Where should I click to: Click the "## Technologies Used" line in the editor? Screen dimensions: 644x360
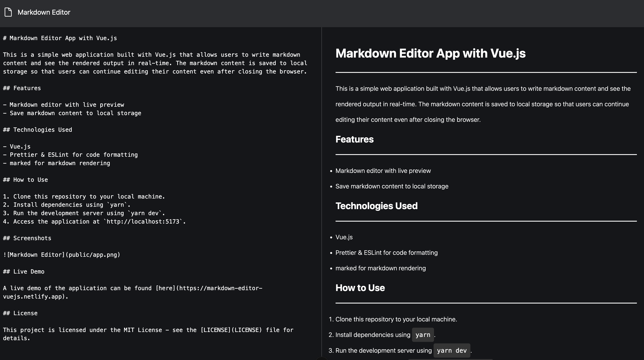tap(37, 130)
